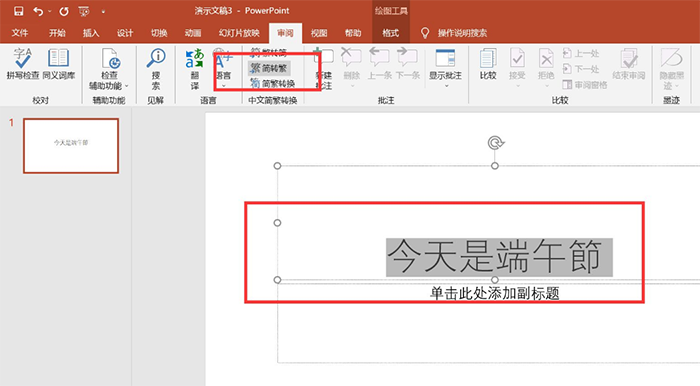700x386 pixels.
Task: Expand the 删除 delete comment dropdown arrow
Action: (352, 86)
